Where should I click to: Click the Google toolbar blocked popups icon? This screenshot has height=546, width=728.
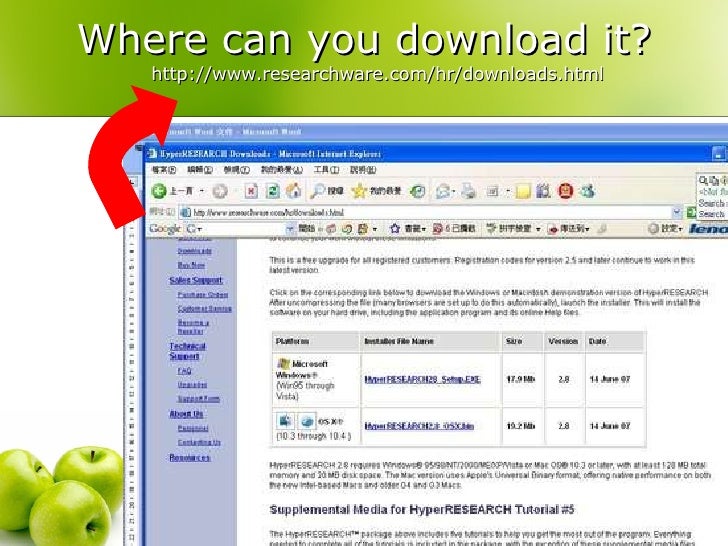pos(437,228)
